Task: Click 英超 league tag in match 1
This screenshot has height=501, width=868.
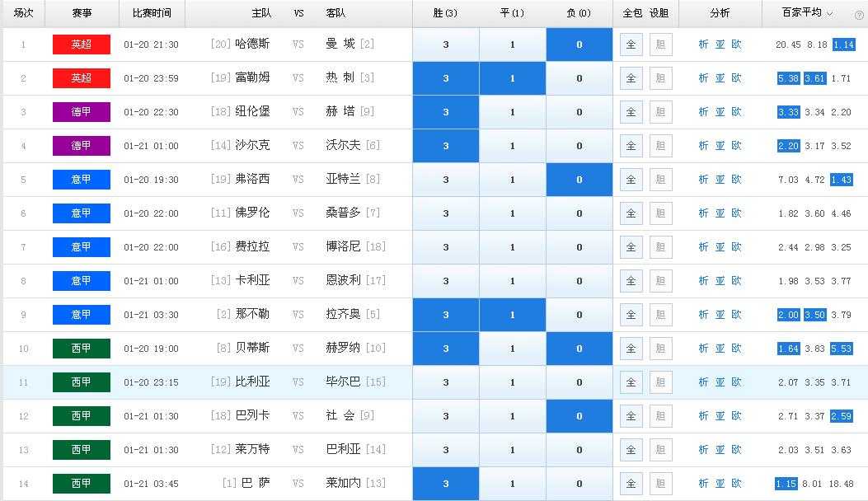Action: (x=82, y=44)
